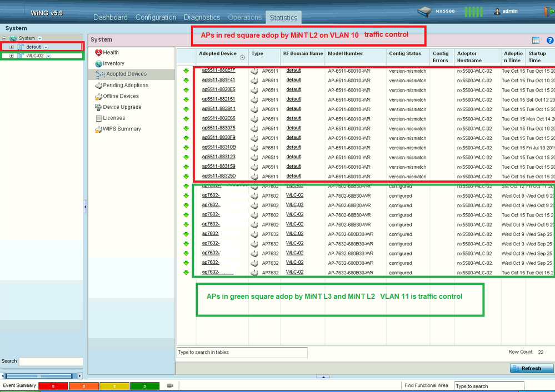This screenshot has width=555, height=392.
Task: Switch to the Configuration tab
Action: pos(156,17)
